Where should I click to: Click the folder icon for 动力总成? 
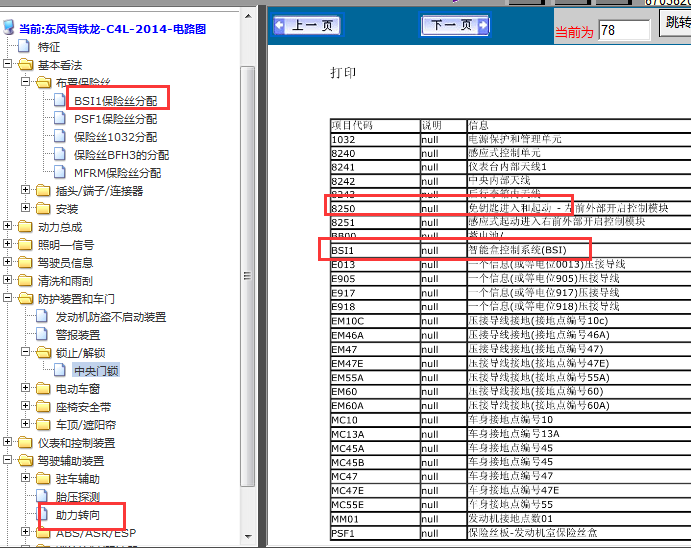click(x=25, y=226)
